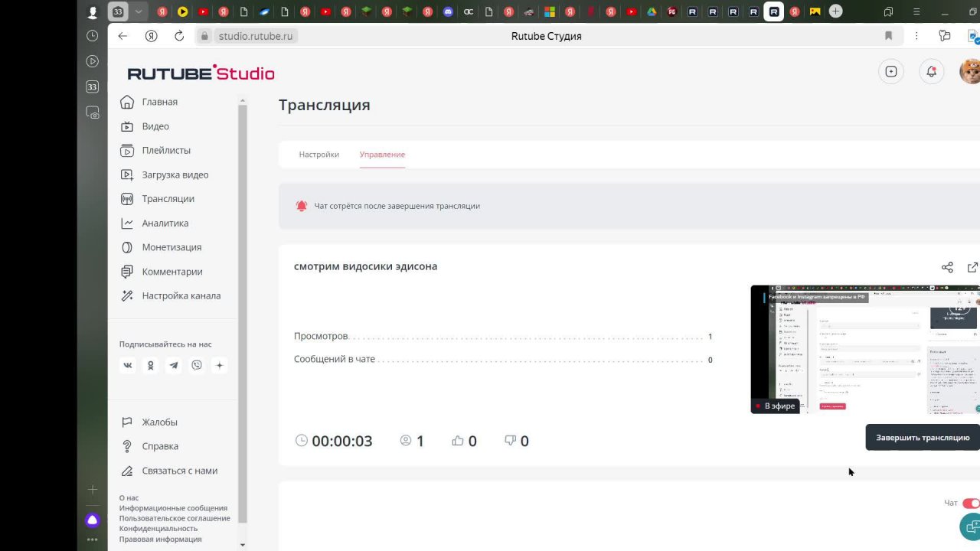Open the О нас link
The height and width of the screenshot is (551, 980).
point(129,498)
